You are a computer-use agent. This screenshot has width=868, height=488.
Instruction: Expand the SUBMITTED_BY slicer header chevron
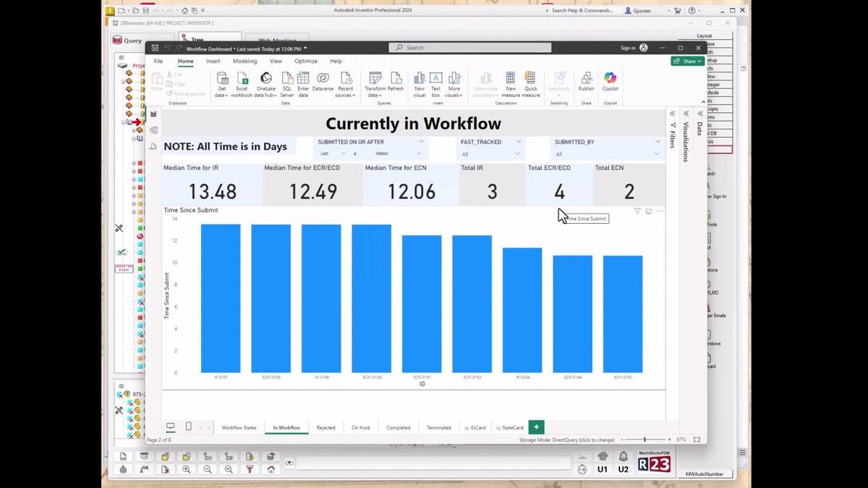[x=656, y=142]
